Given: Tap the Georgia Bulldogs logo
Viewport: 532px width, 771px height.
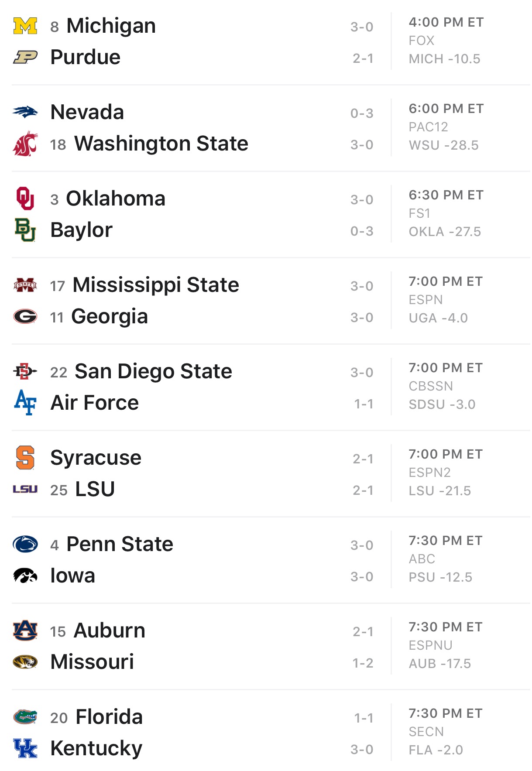Looking at the screenshot, I should (x=25, y=316).
